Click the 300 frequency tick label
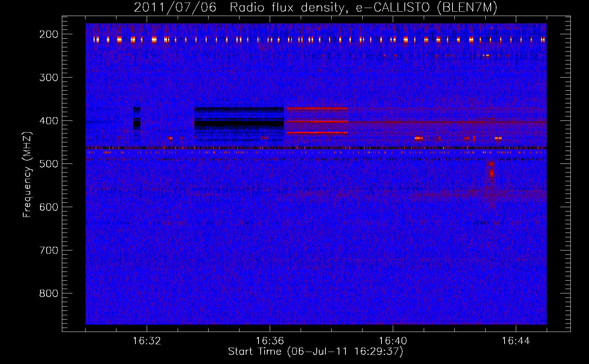Viewport: 589px width, 364px height. [49, 78]
